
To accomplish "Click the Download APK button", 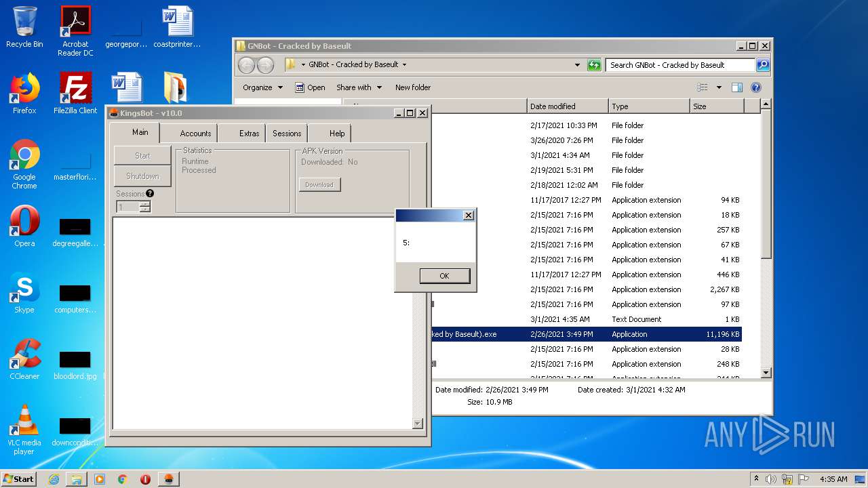I will pyautogui.click(x=319, y=184).
